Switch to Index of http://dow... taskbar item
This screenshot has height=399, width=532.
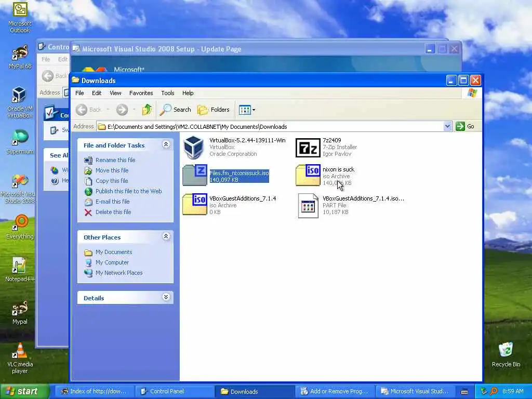(x=95, y=391)
